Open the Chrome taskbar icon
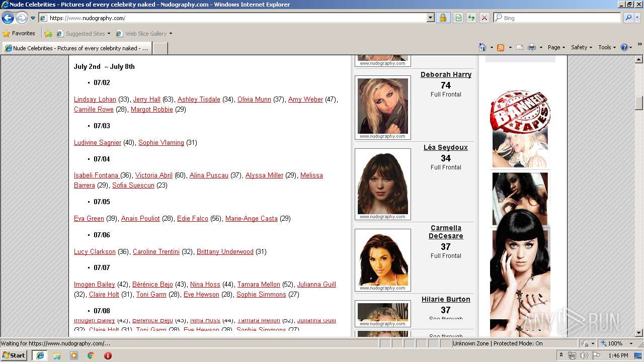The image size is (644, 362). 91,355
